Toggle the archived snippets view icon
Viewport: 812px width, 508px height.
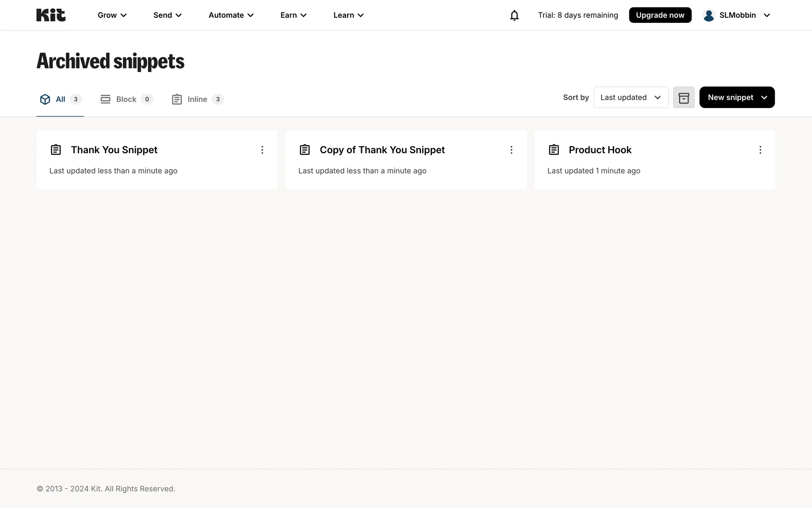tap(683, 98)
